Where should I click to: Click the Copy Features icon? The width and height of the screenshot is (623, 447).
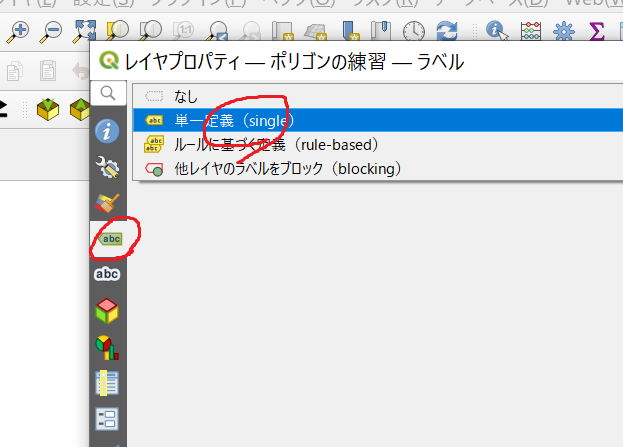(15, 71)
